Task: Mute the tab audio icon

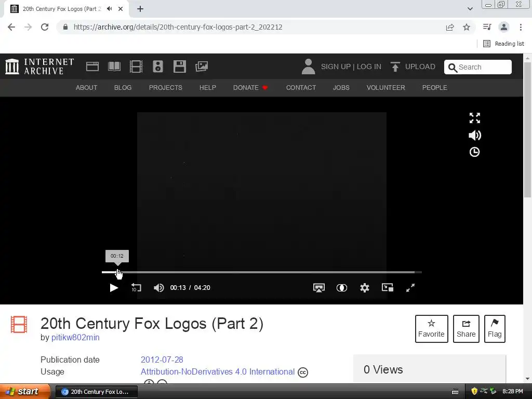Action: click(109, 9)
